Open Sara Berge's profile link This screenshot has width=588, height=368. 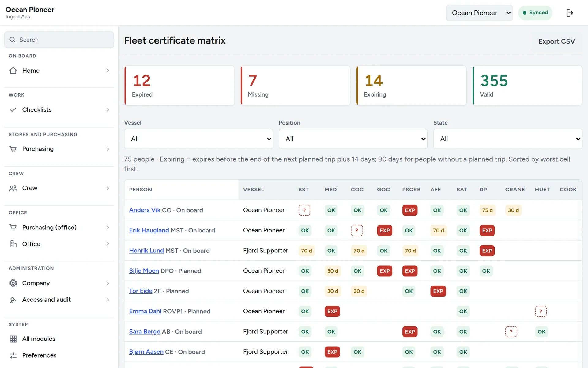coord(145,332)
